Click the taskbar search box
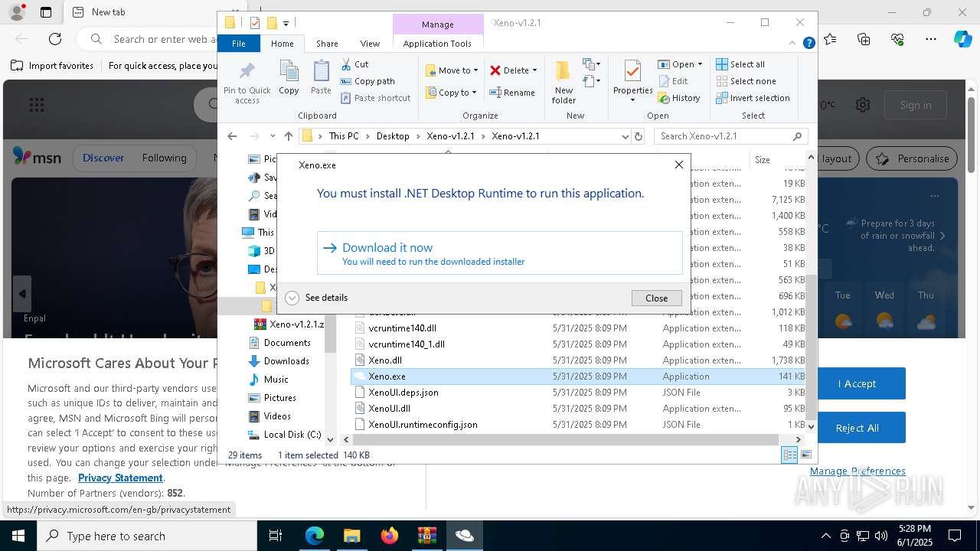980x551 pixels. click(147, 536)
